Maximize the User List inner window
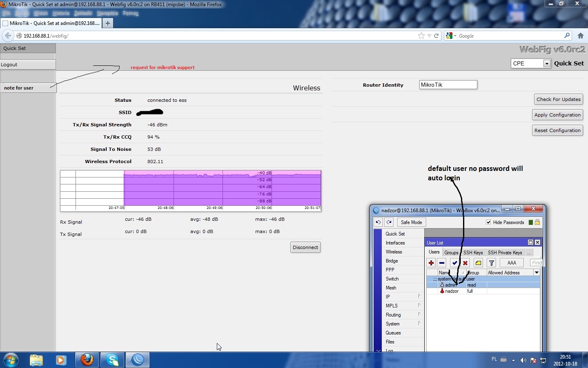 (531, 242)
